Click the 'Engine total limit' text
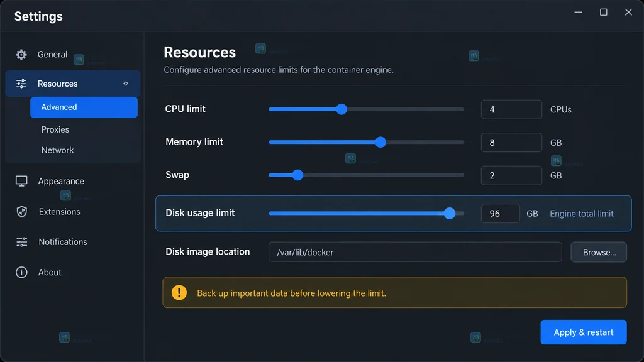 tap(582, 214)
